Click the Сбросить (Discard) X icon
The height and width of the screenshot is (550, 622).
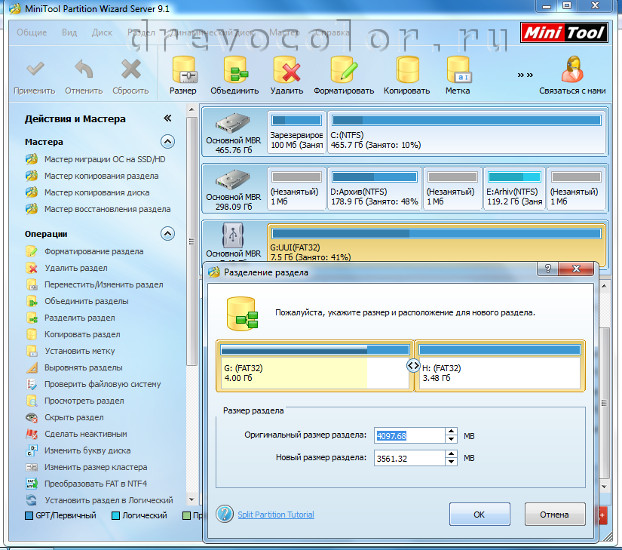(131, 70)
